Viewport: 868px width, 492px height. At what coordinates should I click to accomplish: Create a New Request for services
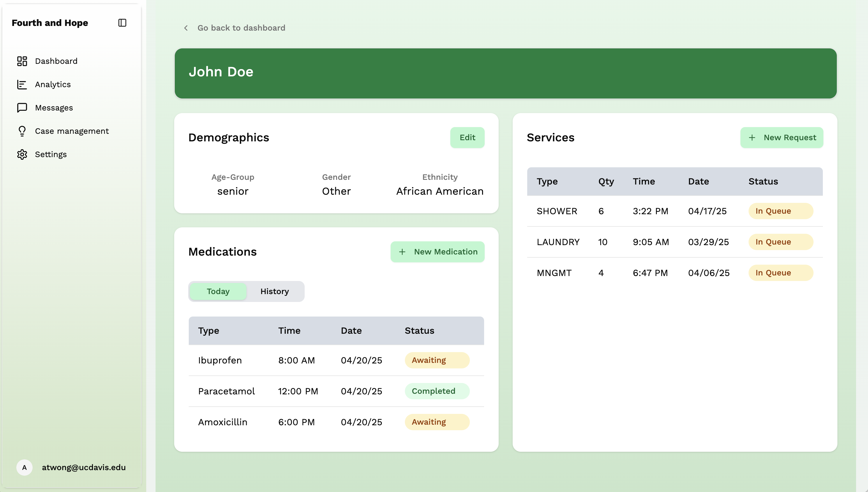[781, 138]
